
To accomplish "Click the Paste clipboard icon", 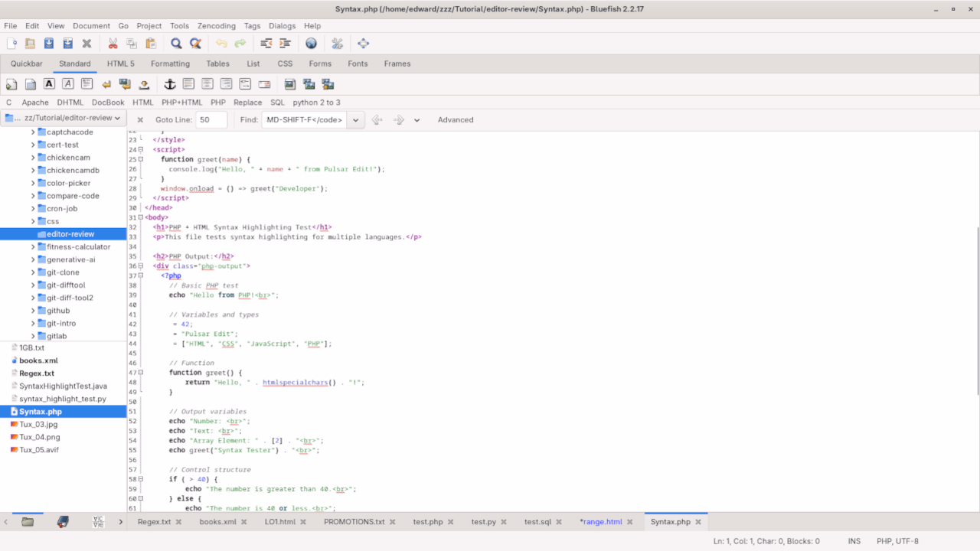I will coord(150,44).
